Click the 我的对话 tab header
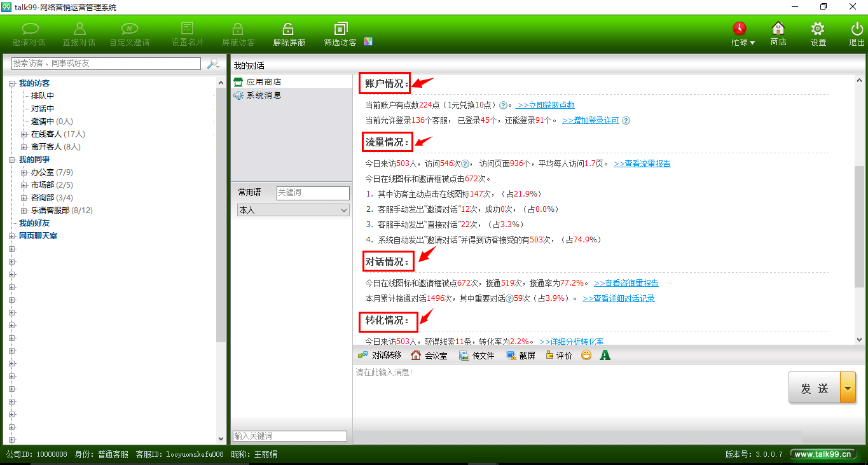The width and height of the screenshot is (868, 465). (249, 66)
